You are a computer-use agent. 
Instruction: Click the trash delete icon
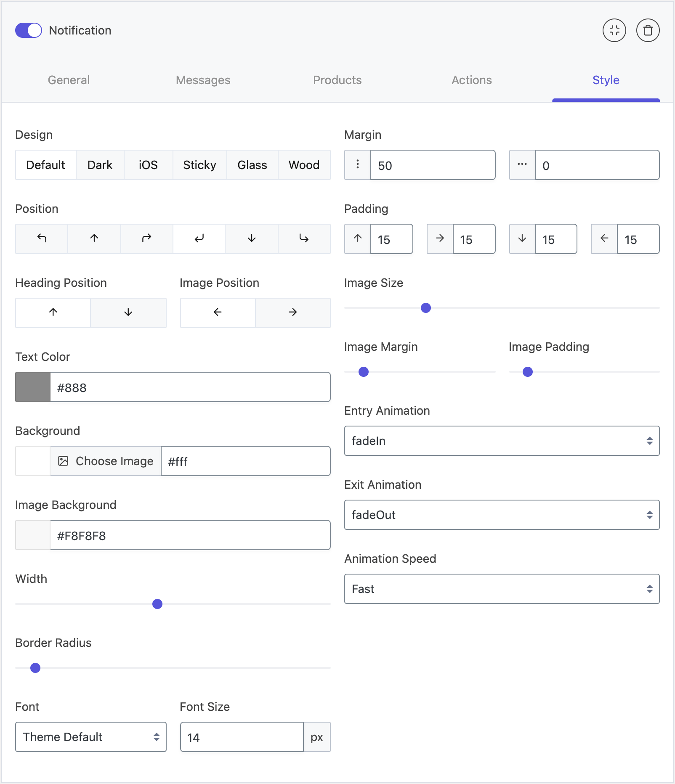(648, 30)
